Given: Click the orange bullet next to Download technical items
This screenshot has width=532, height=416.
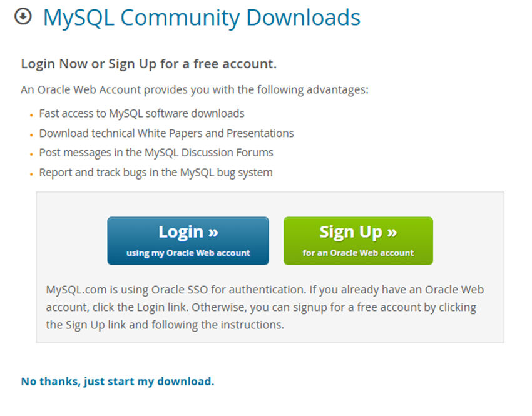Looking at the screenshot, I should pos(32,134).
